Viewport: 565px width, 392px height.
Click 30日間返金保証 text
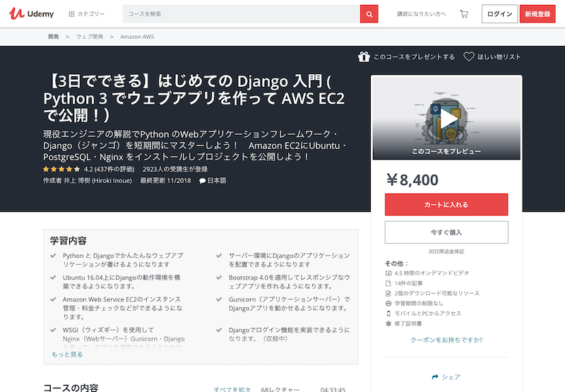(x=446, y=251)
